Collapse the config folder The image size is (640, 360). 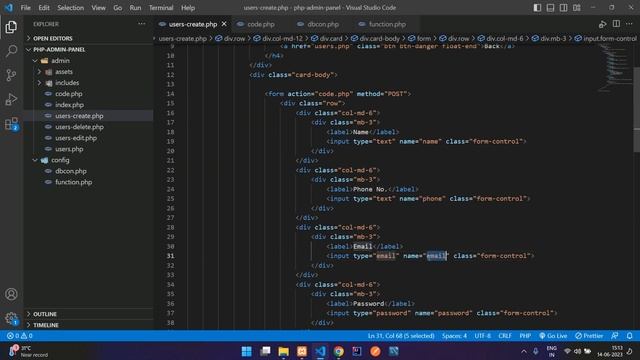[89, 160]
